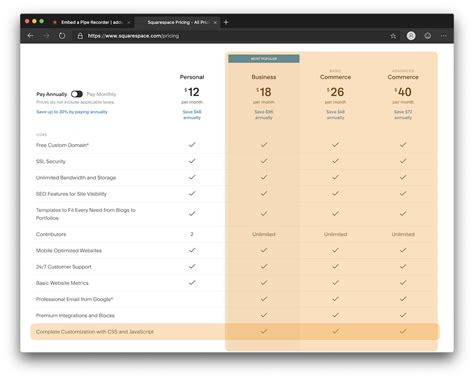Toggle the Pay Annually / Pay Monthly switch
The width and height of the screenshot is (474, 379).
[x=77, y=94]
